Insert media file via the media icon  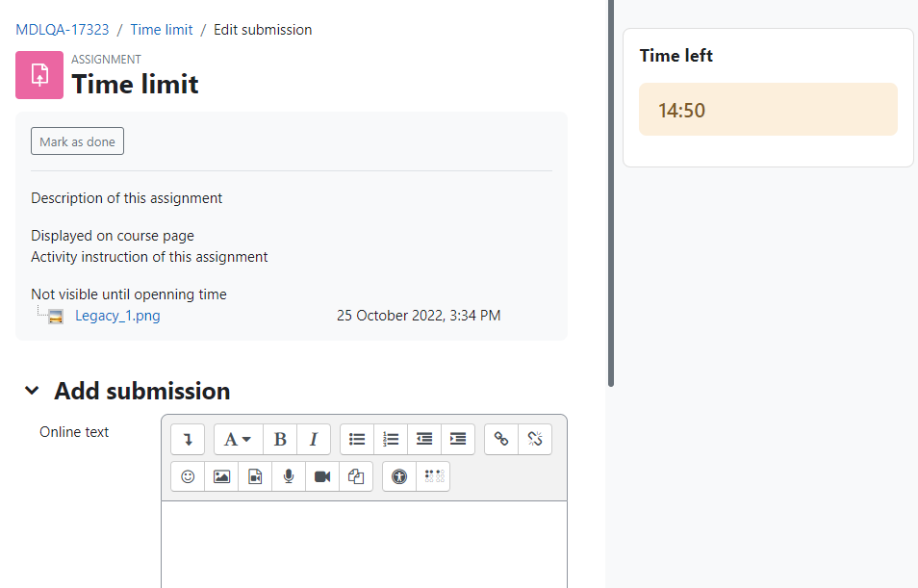(255, 476)
